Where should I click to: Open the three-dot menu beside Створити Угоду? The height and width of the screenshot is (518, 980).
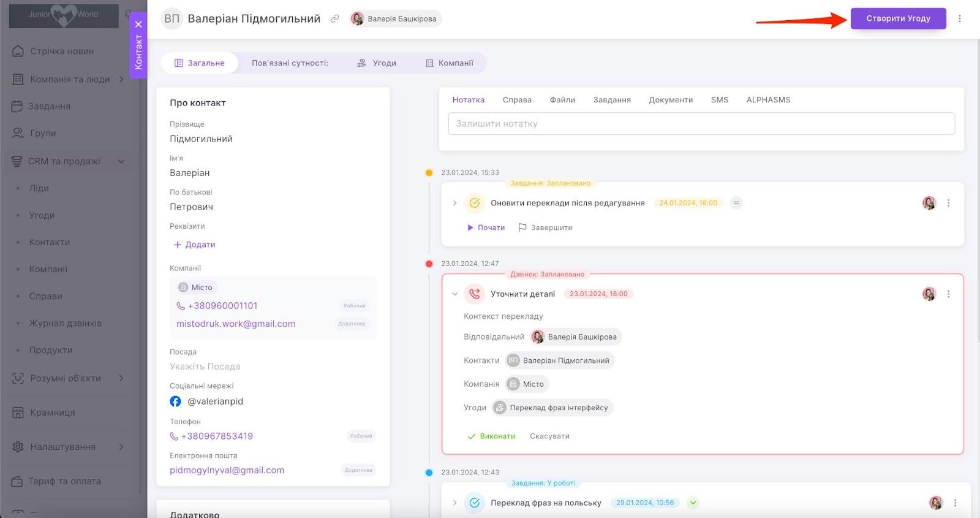[959, 18]
